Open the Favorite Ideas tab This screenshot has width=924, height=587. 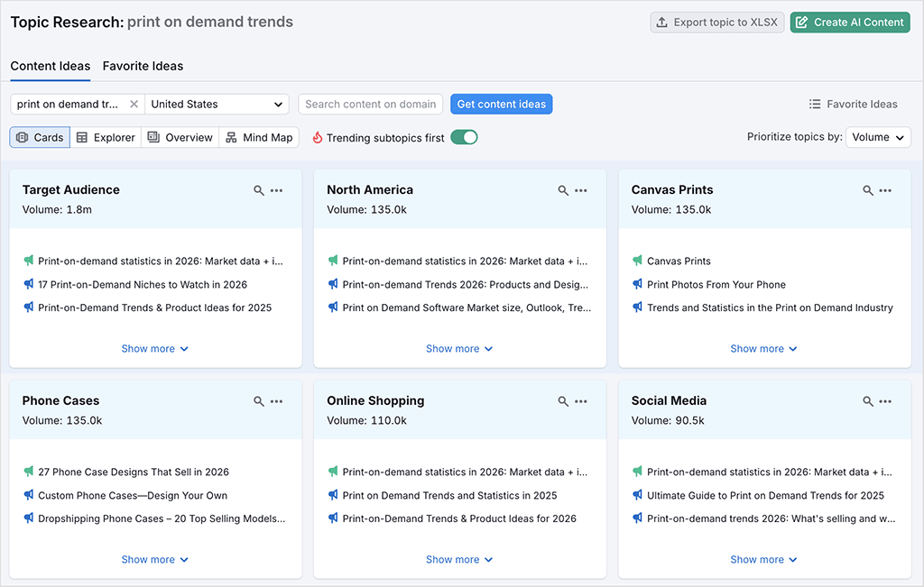143,66
